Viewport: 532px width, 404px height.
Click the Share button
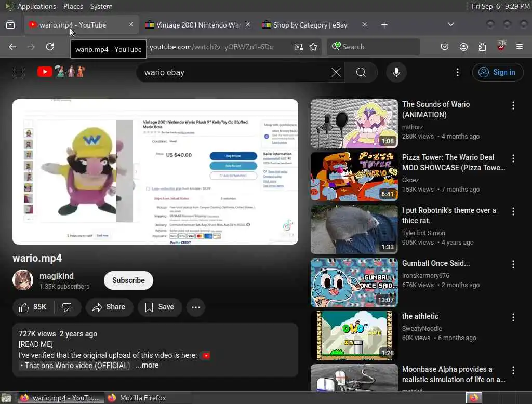point(109,307)
